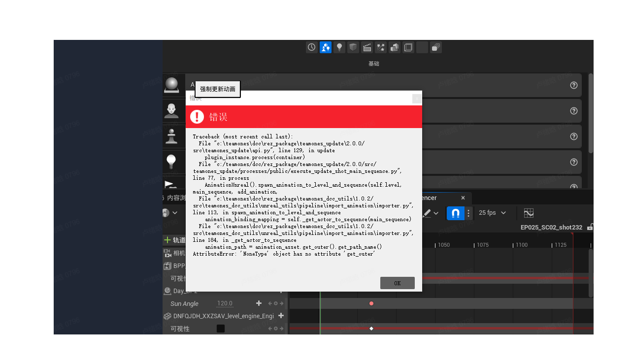The image size is (633, 364).
Task: Add a keyframe on bottom visibility track
Action: click(x=276, y=329)
